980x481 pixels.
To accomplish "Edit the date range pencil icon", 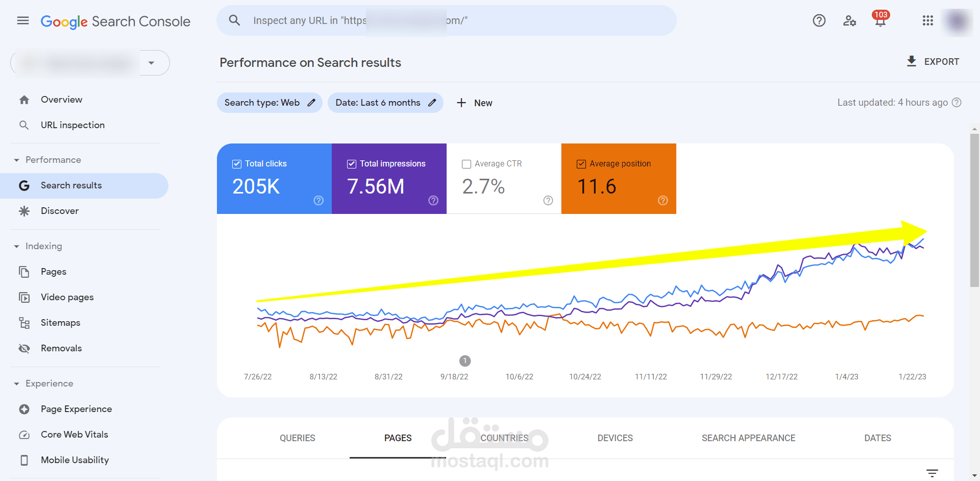I will tap(432, 103).
